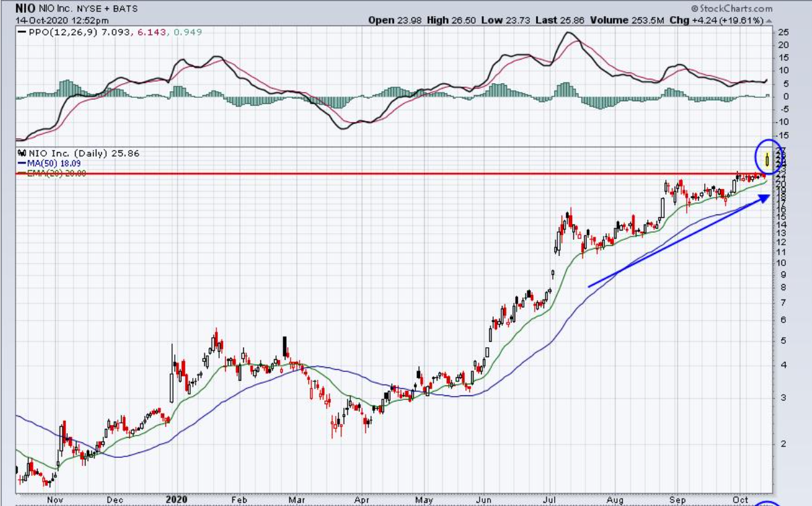This screenshot has width=812, height=506.
Task: Click the bold 2020 year label
Action: pyautogui.click(x=176, y=500)
